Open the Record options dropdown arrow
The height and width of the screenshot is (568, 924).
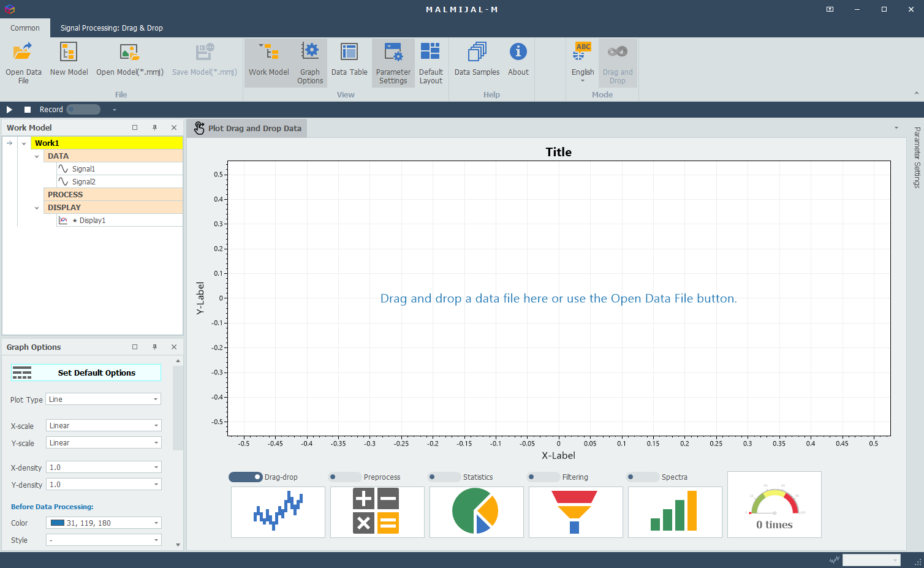pyautogui.click(x=114, y=110)
